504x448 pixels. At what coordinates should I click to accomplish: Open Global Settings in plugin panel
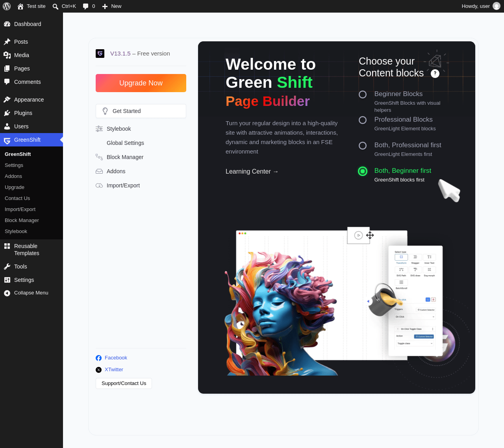125,143
